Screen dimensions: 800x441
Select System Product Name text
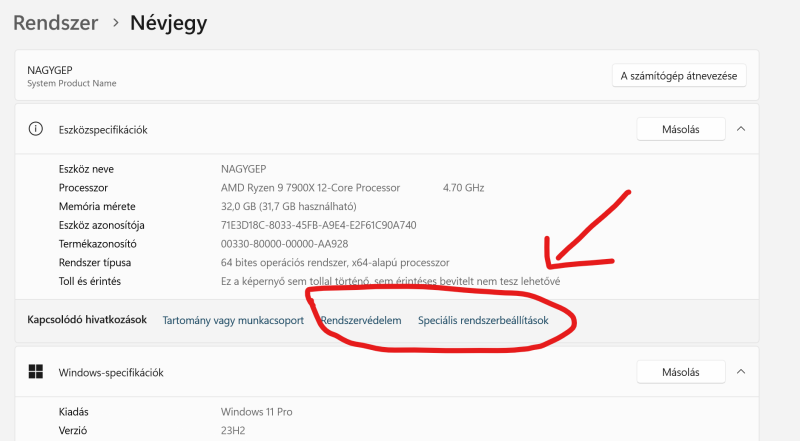(x=72, y=83)
